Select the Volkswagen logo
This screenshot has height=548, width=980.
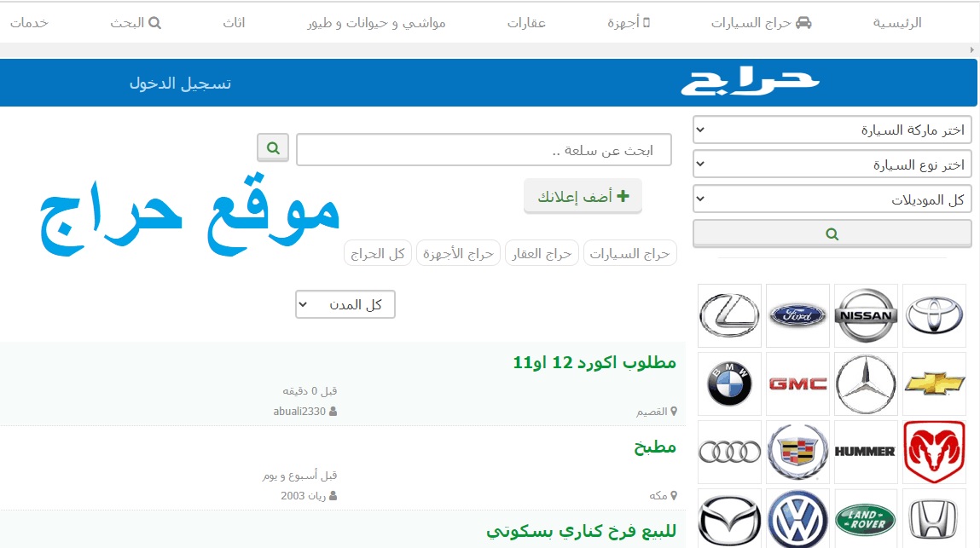[797, 519]
